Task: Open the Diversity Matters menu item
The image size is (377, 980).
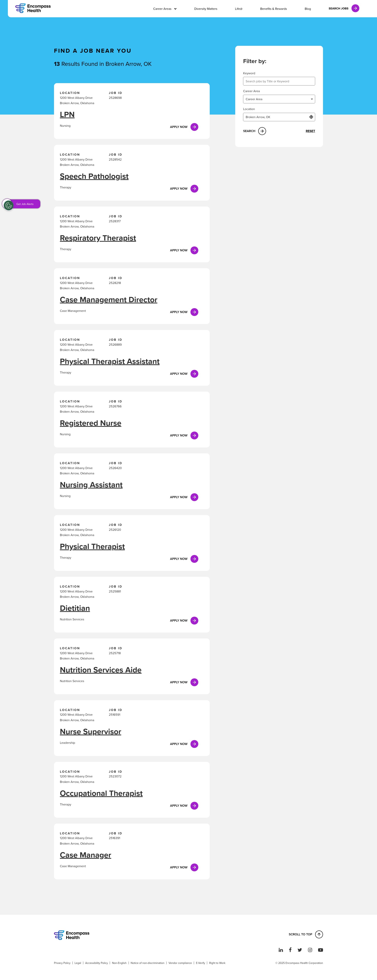Action: click(206, 9)
